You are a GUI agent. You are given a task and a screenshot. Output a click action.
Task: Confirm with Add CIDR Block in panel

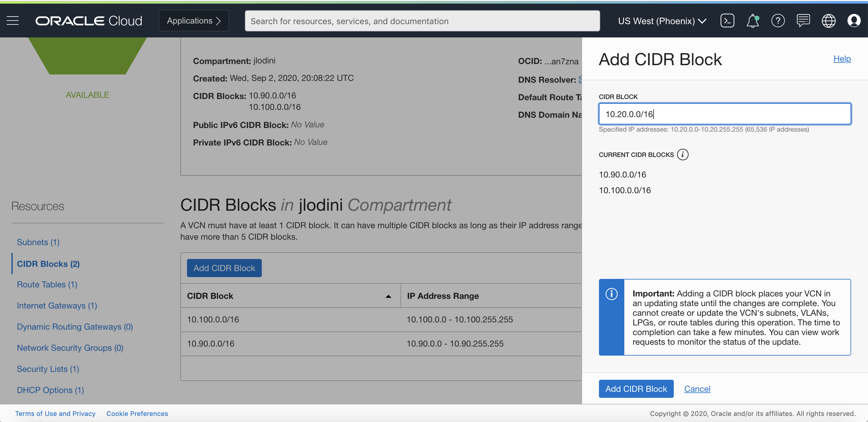click(x=636, y=388)
